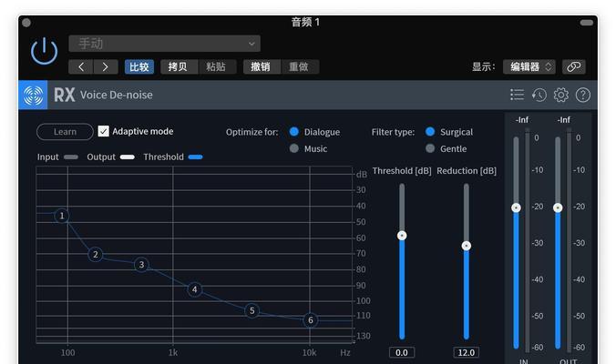Viewport: 616px width, 364px height.
Task: Click the Reduction value field 12.0
Action: [x=467, y=353]
